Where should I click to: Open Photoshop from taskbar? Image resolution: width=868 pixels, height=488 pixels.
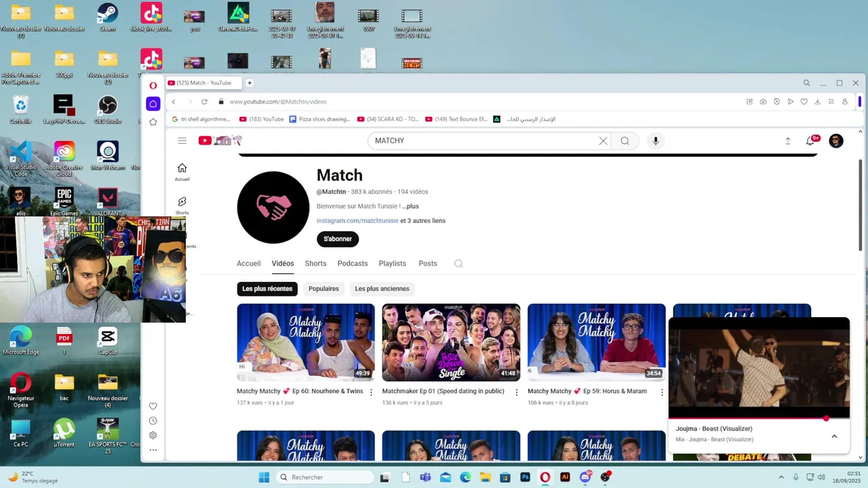525,477
